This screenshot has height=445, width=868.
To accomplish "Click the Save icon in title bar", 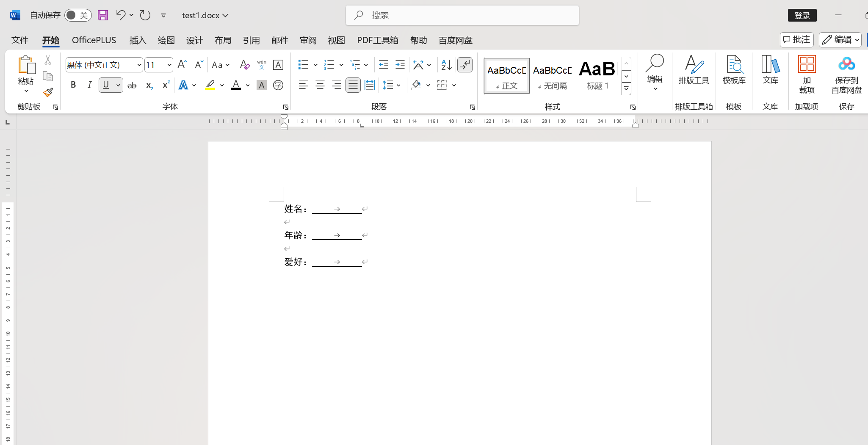I will coord(103,15).
